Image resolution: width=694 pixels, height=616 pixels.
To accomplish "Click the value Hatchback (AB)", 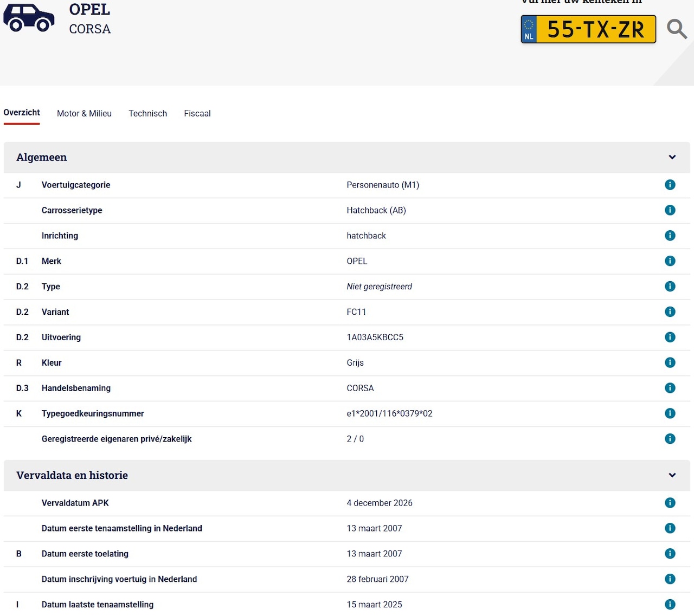I will [x=376, y=210].
